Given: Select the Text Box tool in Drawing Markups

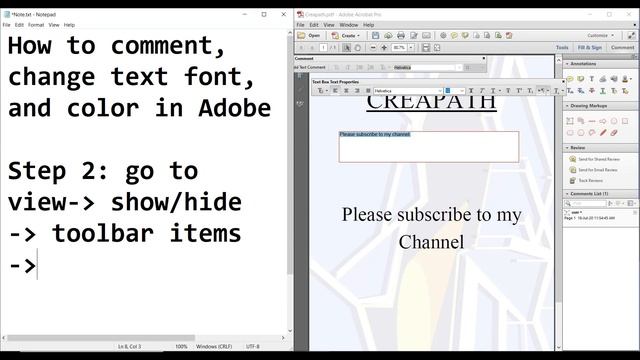Looking at the screenshot, I should click(x=570, y=121).
